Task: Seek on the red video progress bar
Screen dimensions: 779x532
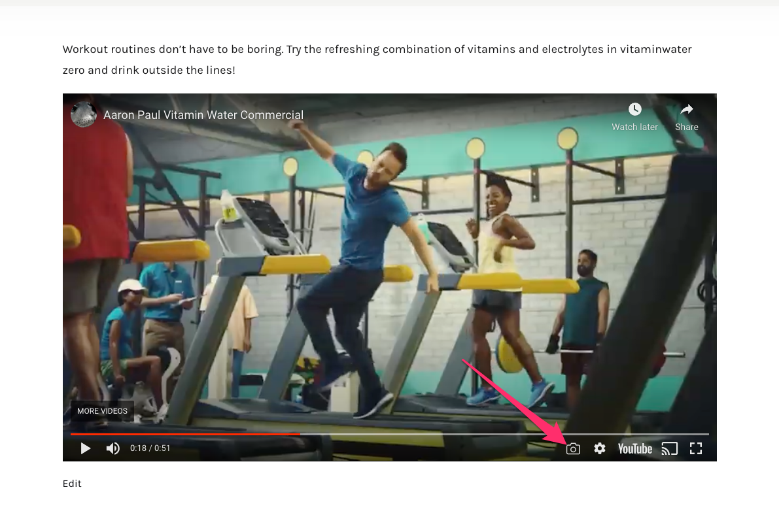Action: pos(390,434)
